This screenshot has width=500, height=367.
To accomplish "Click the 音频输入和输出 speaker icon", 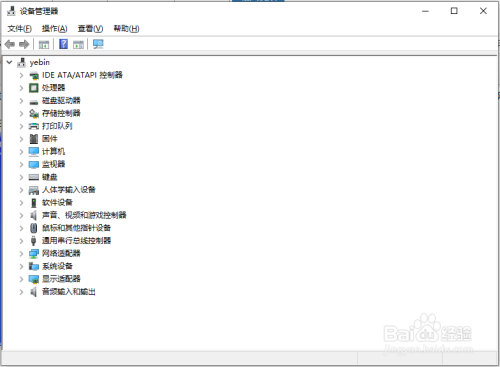I will pos(34,292).
